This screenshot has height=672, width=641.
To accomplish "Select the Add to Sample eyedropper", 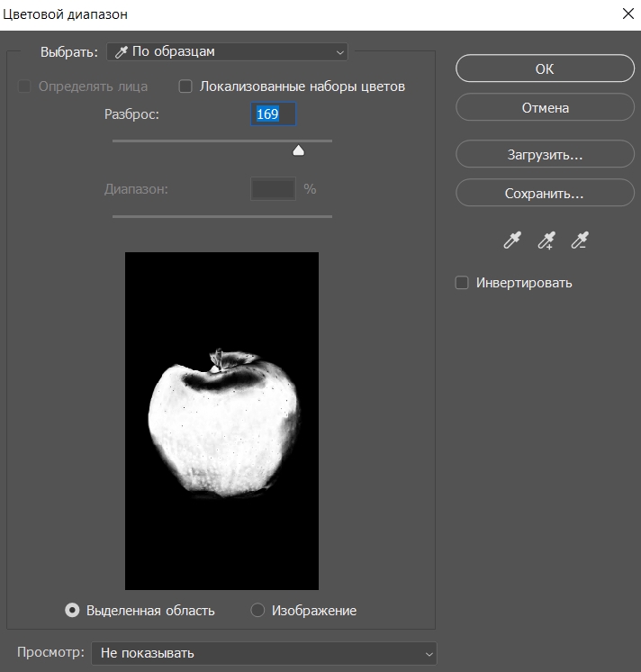I will 546,241.
